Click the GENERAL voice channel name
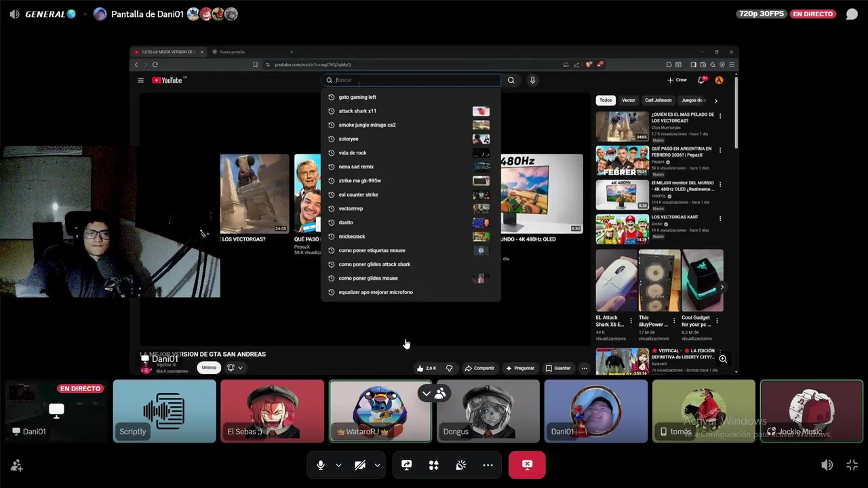 (45, 14)
